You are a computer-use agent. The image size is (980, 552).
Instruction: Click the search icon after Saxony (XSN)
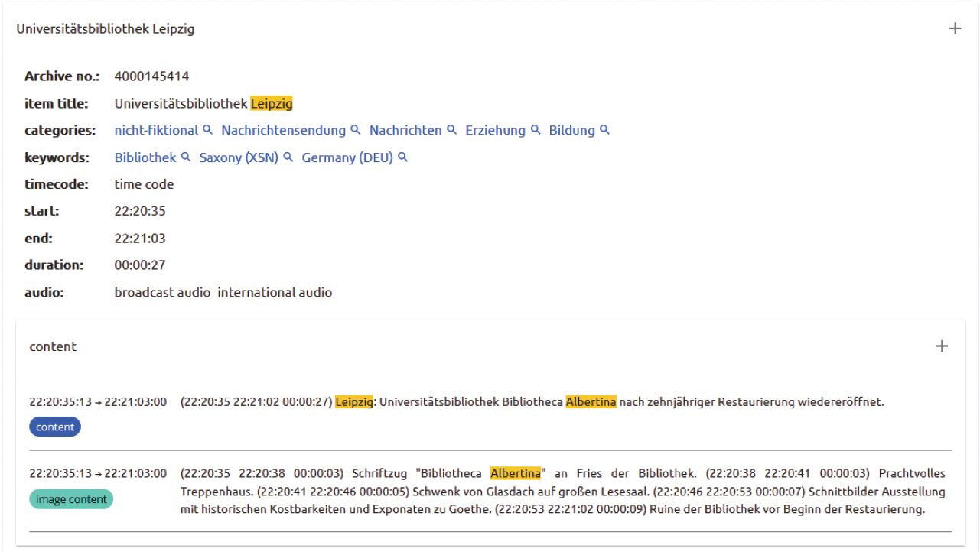point(288,157)
